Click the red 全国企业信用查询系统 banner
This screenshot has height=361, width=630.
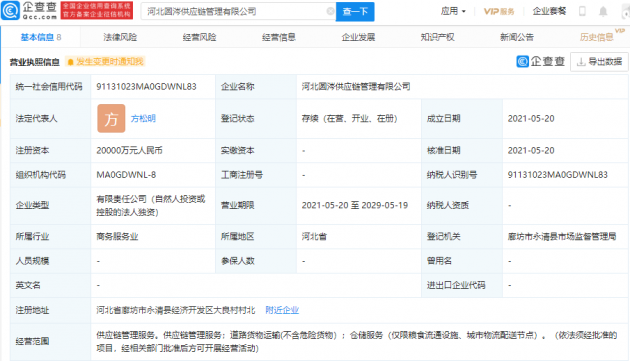coord(96,10)
